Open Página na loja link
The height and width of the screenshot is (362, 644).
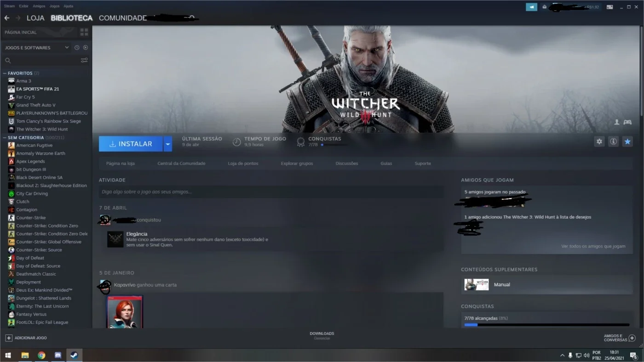120,164
